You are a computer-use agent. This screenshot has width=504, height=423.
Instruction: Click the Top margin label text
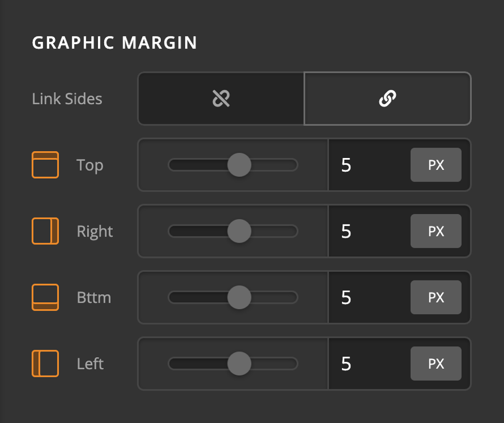[90, 165]
